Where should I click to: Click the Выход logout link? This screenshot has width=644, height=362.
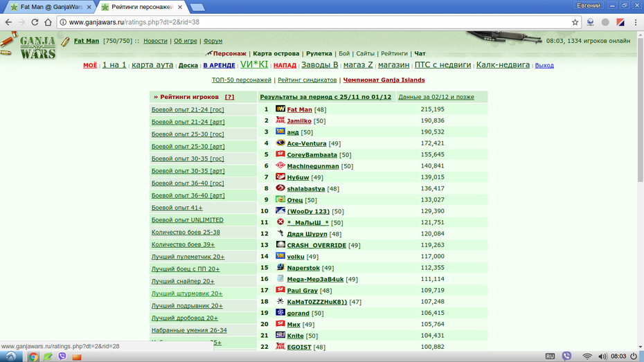tap(544, 65)
